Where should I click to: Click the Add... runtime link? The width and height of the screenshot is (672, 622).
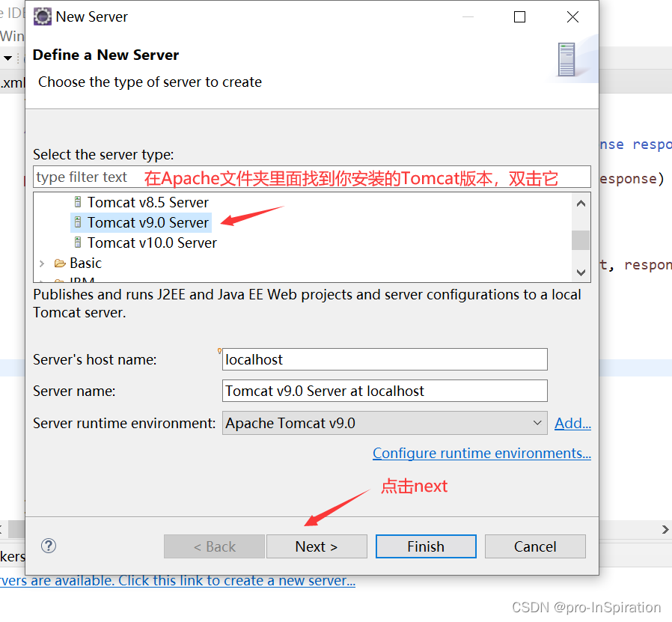coord(572,423)
